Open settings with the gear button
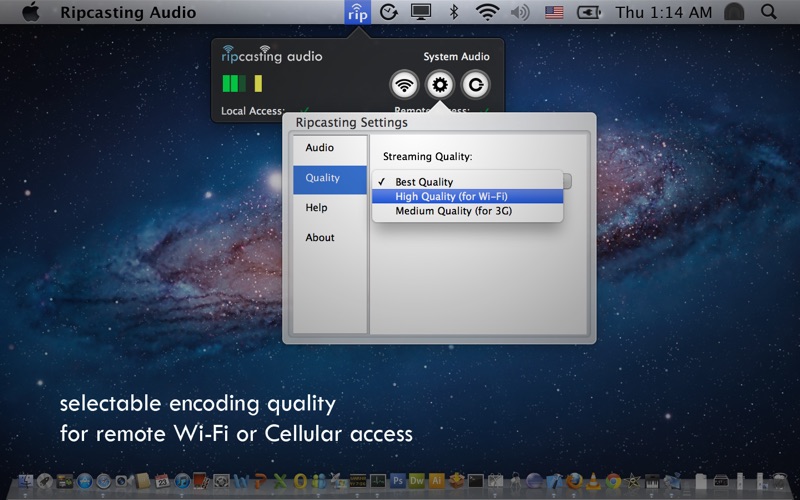Screen dimensions: 800x500 [440, 84]
